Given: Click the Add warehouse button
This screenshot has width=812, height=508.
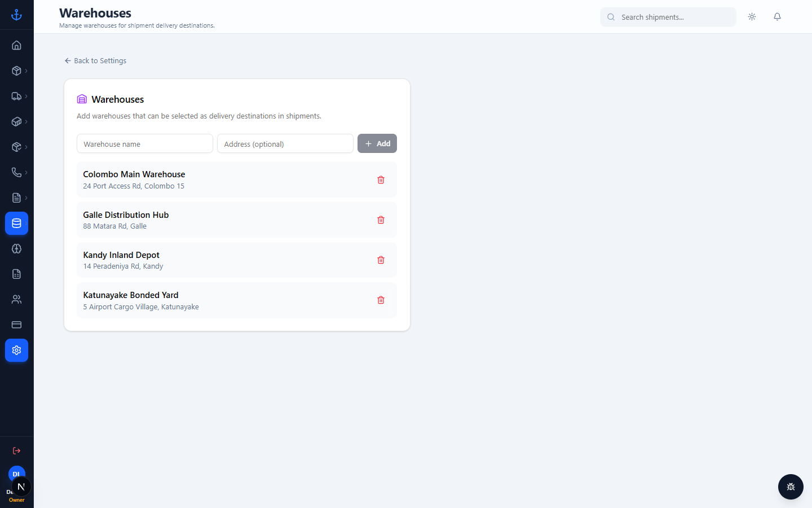Looking at the screenshot, I should tap(377, 143).
